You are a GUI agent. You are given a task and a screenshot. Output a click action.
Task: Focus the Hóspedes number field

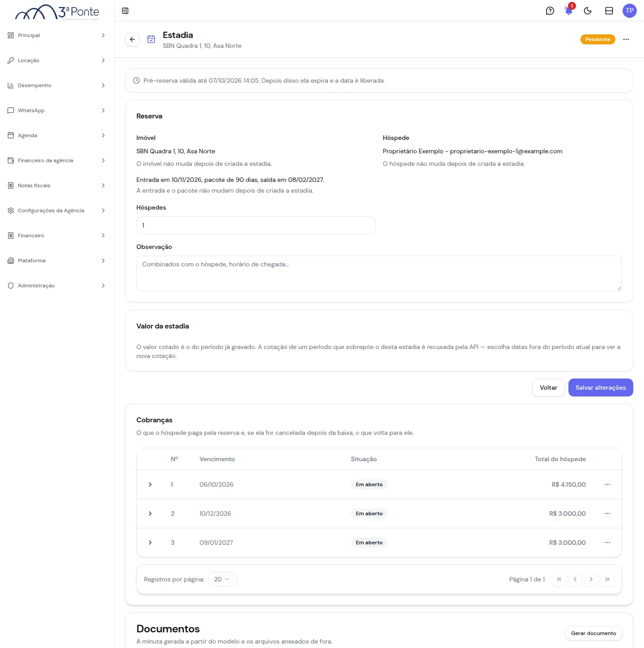pyautogui.click(x=256, y=225)
